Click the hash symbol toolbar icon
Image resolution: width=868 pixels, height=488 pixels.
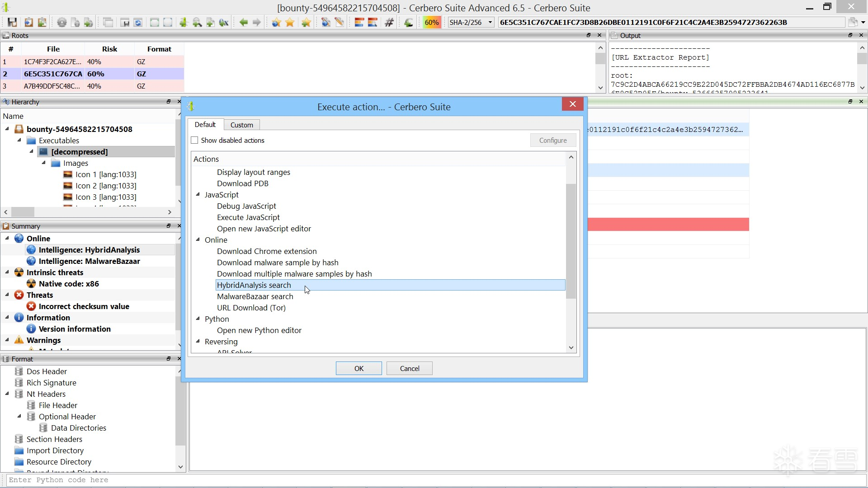(389, 22)
